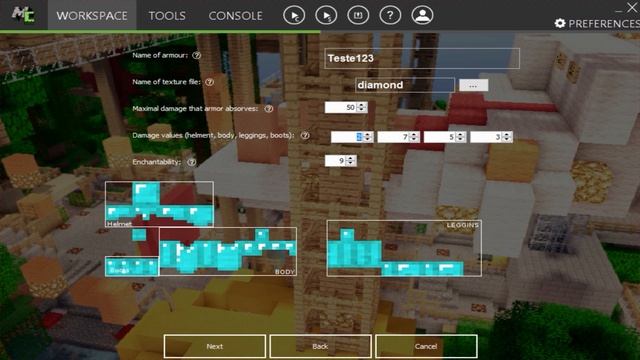
Task: Click the 'Enchantability:' label
Action: point(156,162)
